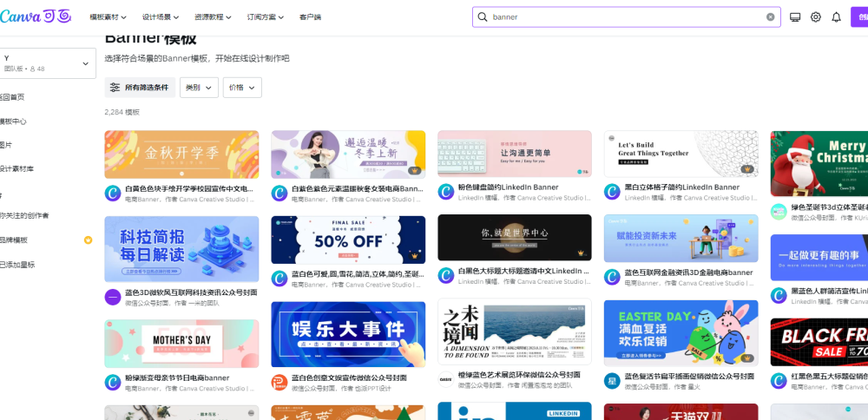868x420 pixels.
Task: Click the search magnifier icon
Action: click(483, 17)
